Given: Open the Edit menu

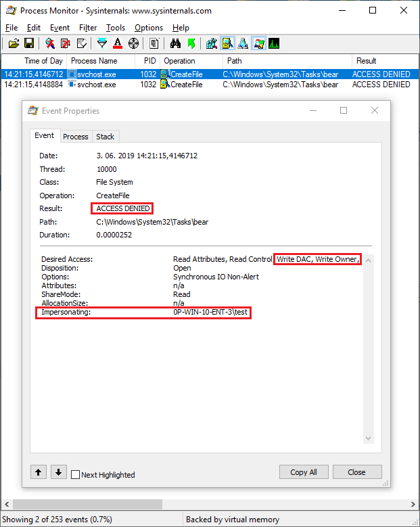Looking at the screenshot, I should (34, 28).
